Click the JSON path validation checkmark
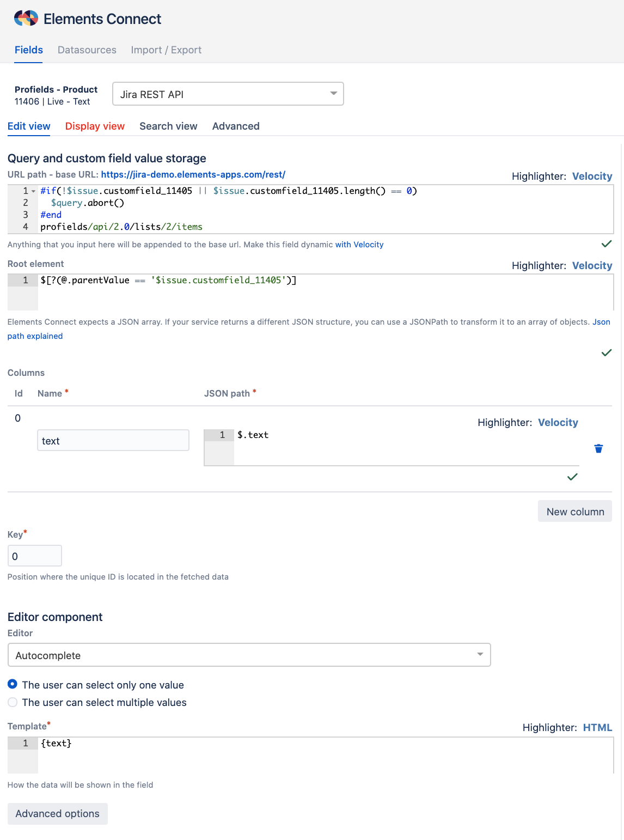 pyautogui.click(x=572, y=477)
